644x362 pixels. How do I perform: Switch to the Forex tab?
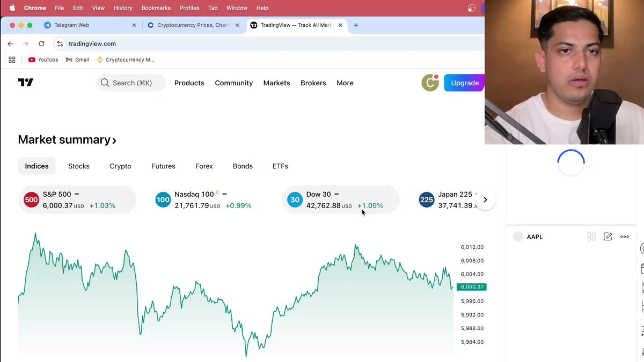click(204, 166)
